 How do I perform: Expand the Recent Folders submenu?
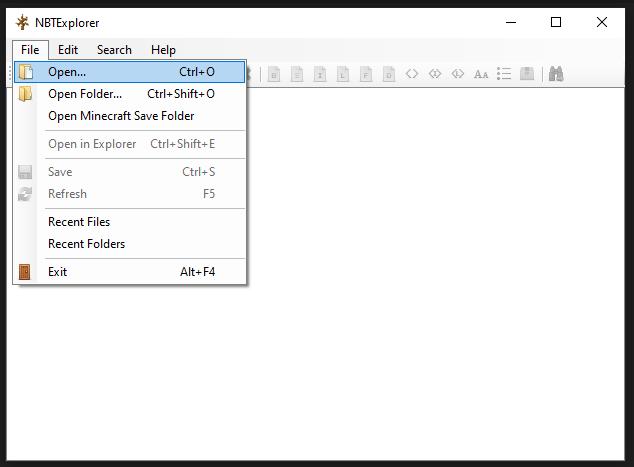(86, 244)
